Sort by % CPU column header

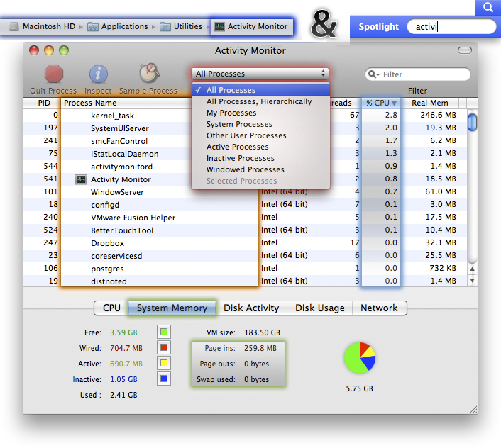coord(381,103)
